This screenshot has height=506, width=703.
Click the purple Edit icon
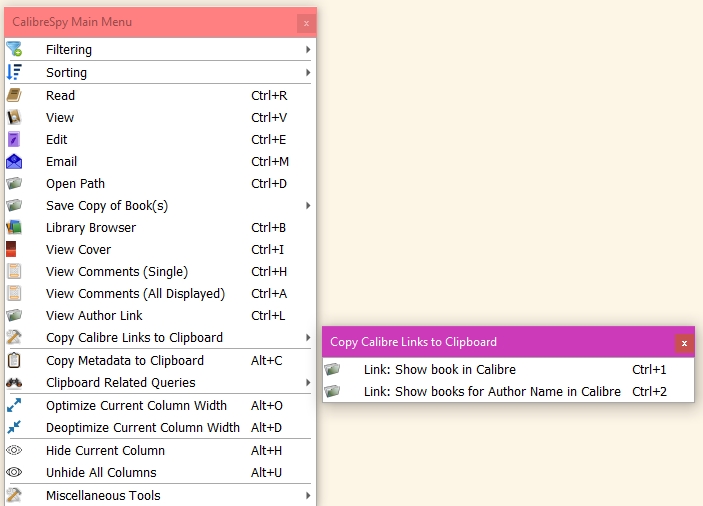[14, 139]
